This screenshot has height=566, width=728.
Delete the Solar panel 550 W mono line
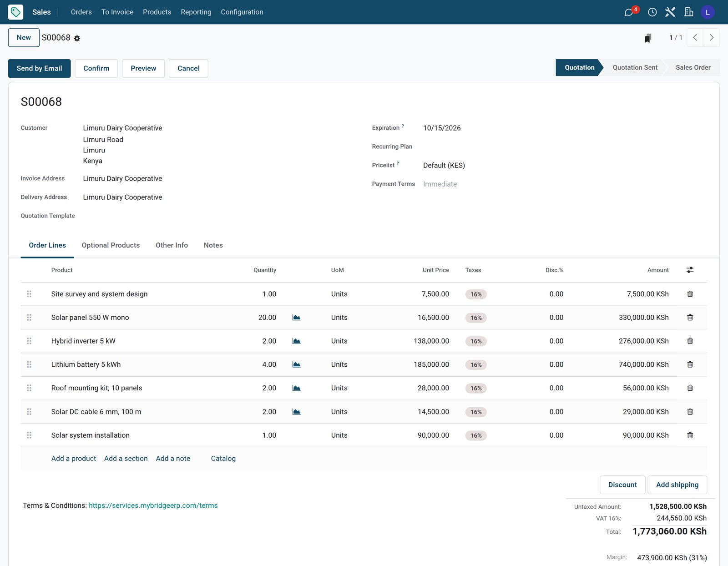click(690, 318)
